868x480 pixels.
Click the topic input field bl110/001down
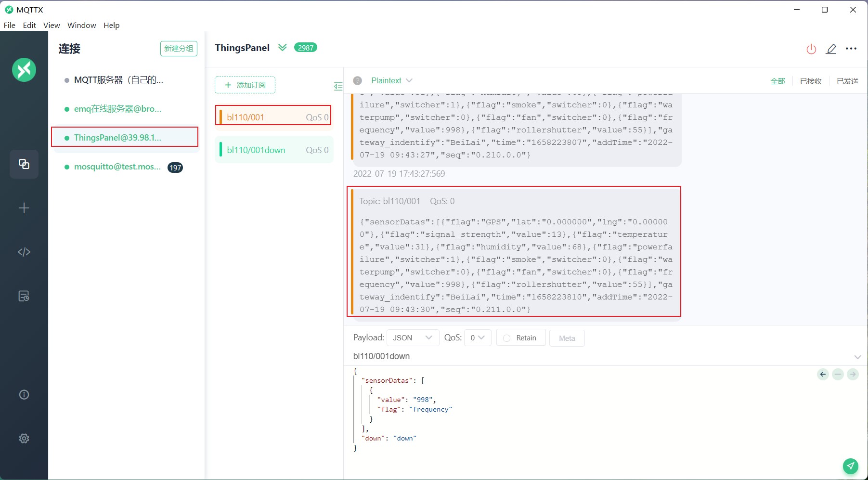602,356
